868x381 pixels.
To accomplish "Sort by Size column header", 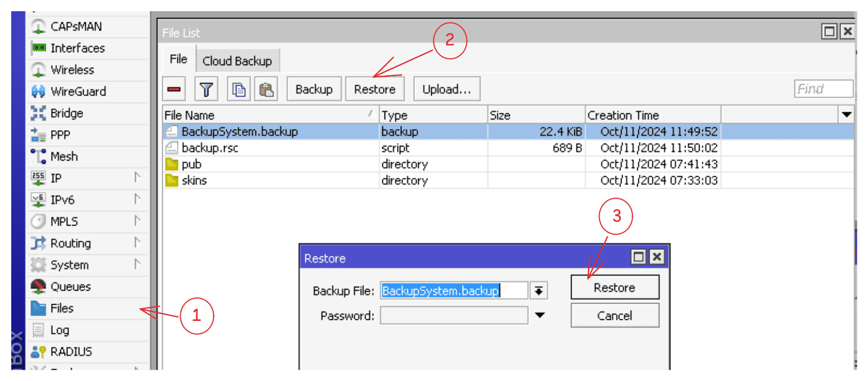I will tap(536, 115).
